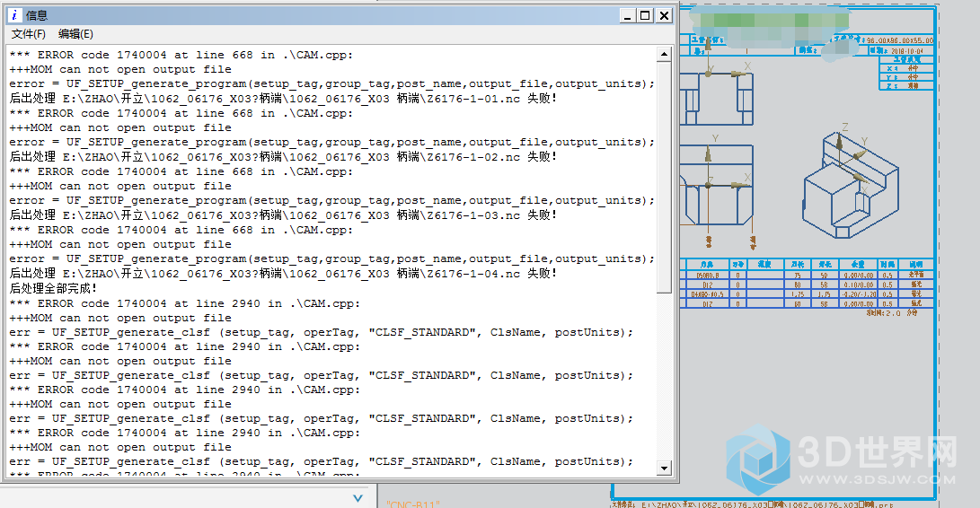Screen dimensions: 980x508
Task: Click the -0.20/-1.20 allowance cell in drawing table
Action: point(859,294)
